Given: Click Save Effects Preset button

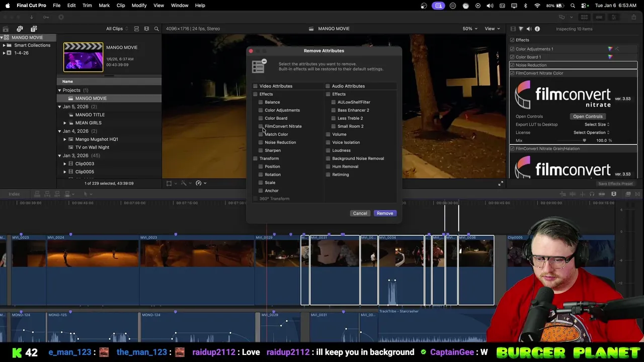Looking at the screenshot, I should [615, 184].
